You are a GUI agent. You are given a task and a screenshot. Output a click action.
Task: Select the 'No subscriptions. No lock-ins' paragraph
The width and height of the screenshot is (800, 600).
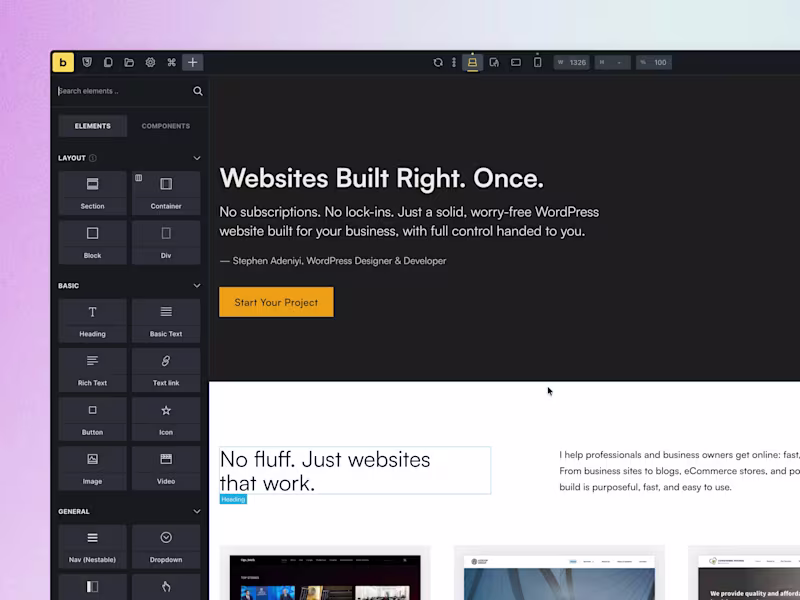pyautogui.click(x=409, y=221)
